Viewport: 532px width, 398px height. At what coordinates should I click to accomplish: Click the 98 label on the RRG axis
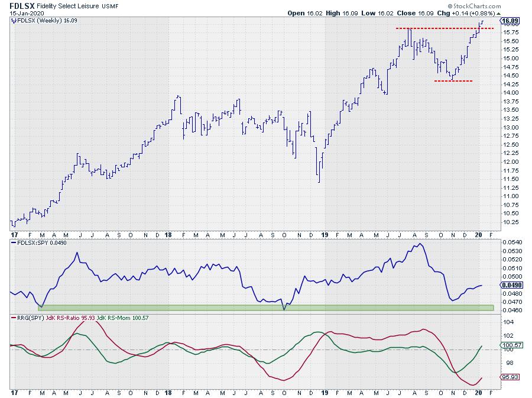[x=510, y=363]
